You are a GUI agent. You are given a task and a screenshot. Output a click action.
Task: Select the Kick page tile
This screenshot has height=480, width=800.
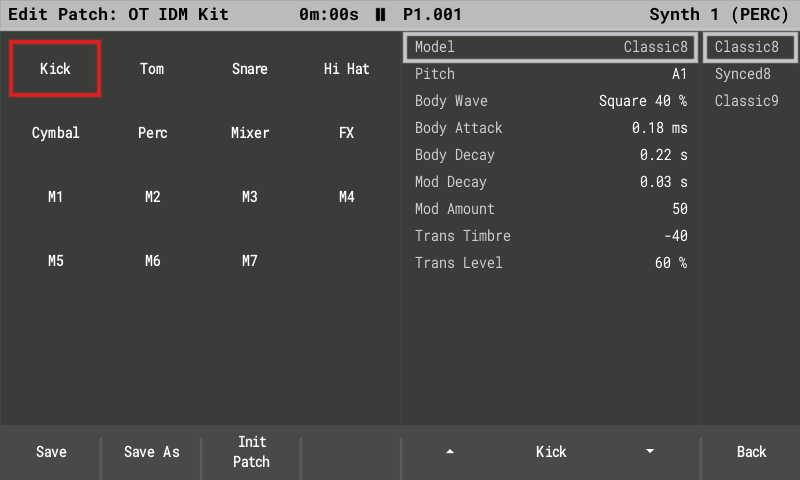(x=55, y=69)
